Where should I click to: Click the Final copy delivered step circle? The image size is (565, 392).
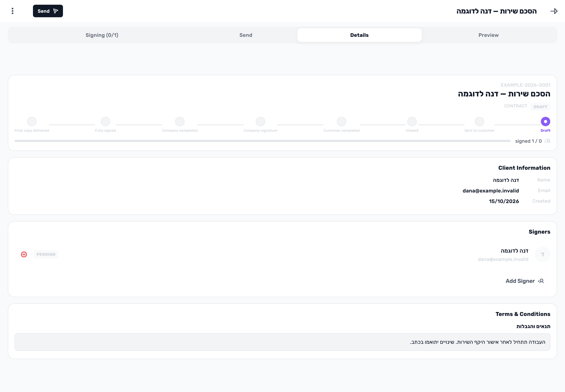point(32,121)
